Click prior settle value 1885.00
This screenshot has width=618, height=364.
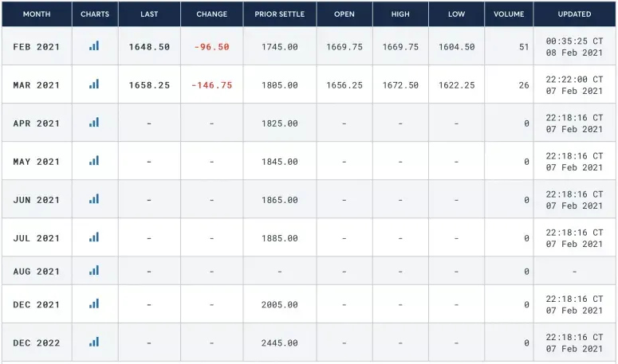[x=280, y=238]
